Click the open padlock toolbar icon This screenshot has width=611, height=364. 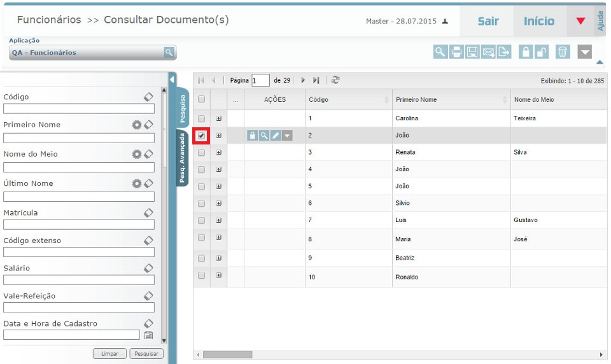541,52
